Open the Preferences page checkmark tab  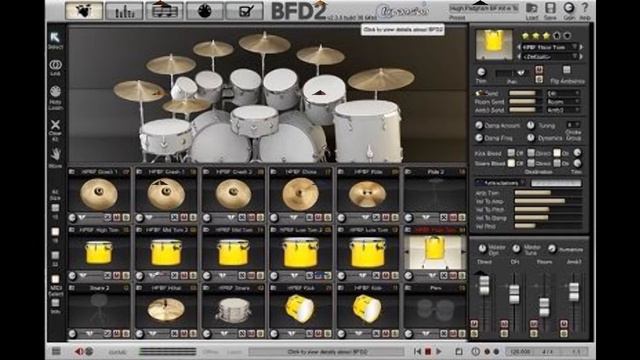tap(245, 10)
